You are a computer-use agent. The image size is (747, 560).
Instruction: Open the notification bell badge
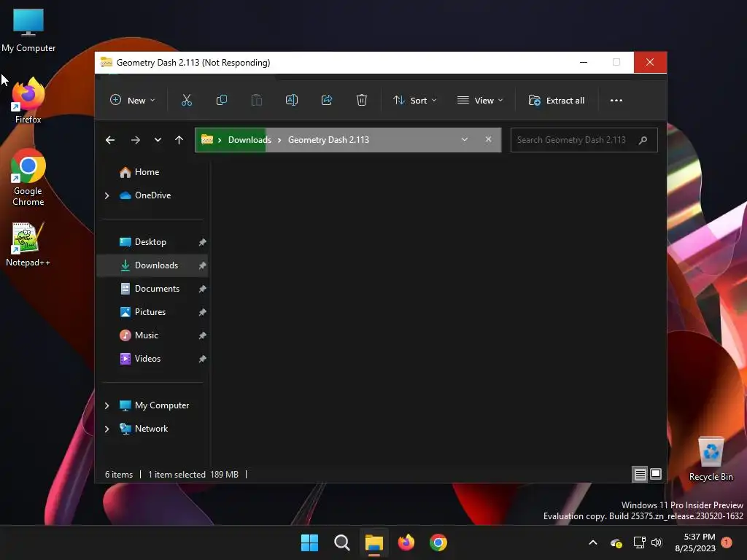coord(727,542)
